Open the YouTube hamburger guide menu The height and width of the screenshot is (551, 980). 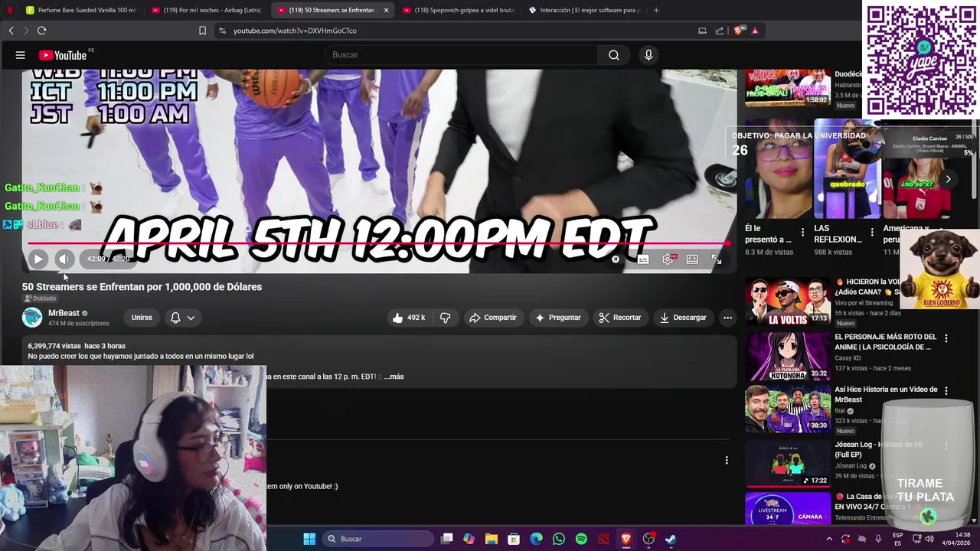tap(21, 55)
